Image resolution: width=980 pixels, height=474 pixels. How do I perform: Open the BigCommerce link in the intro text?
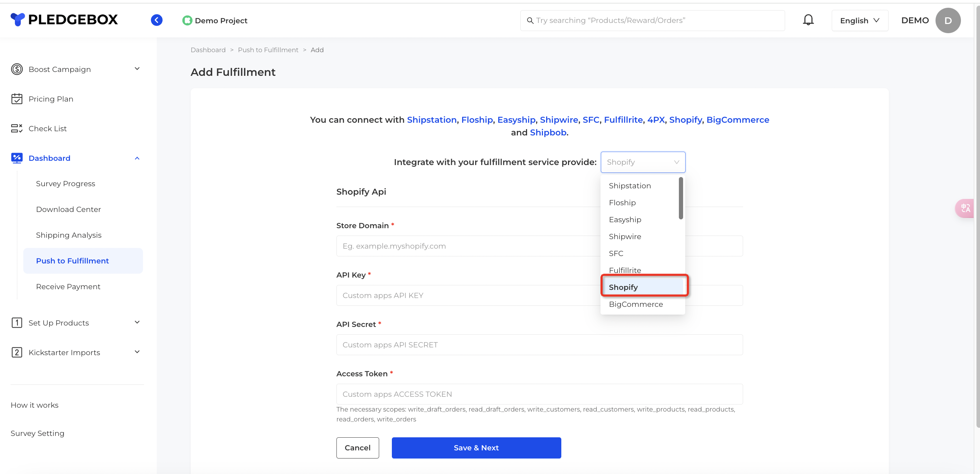(x=738, y=120)
